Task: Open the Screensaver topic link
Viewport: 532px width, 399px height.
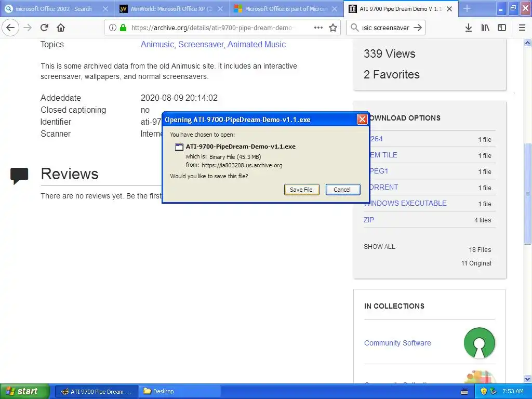Action: click(201, 45)
